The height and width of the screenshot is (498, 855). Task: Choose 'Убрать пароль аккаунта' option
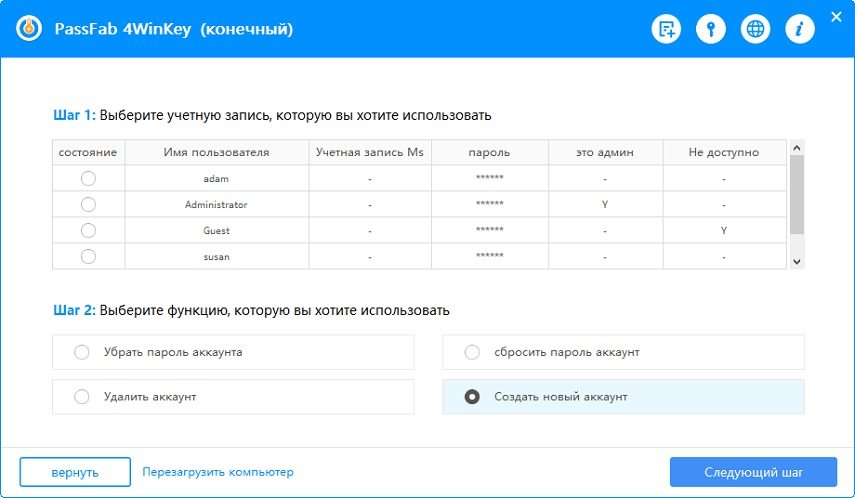[233, 352]
